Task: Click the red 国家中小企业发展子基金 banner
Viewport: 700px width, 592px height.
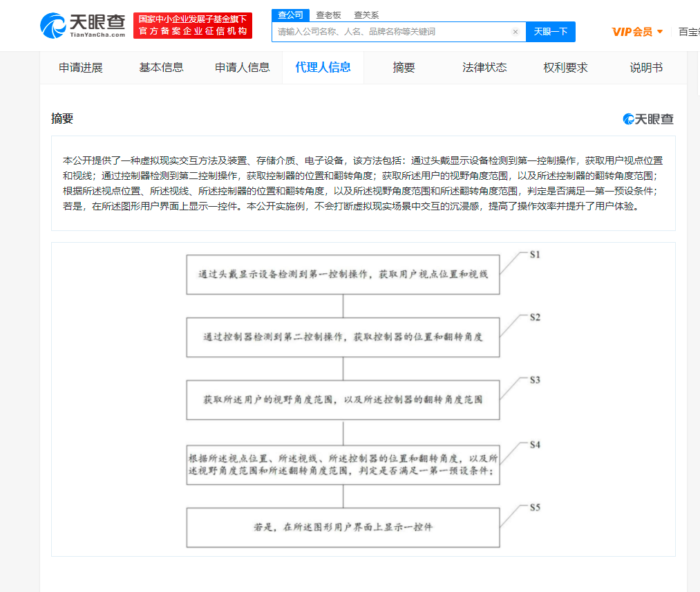Action: pyautogui.click(x=192, y=26)
